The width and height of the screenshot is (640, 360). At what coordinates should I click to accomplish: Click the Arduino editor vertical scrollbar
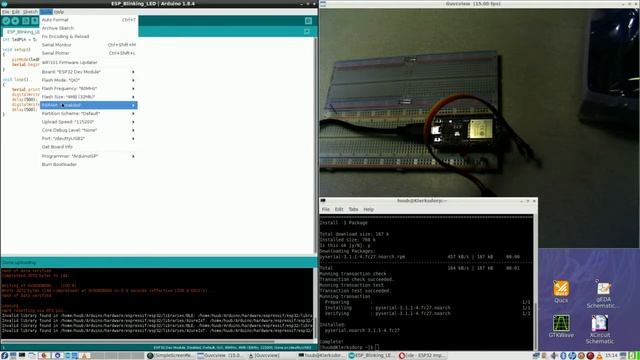pos(315,145)
